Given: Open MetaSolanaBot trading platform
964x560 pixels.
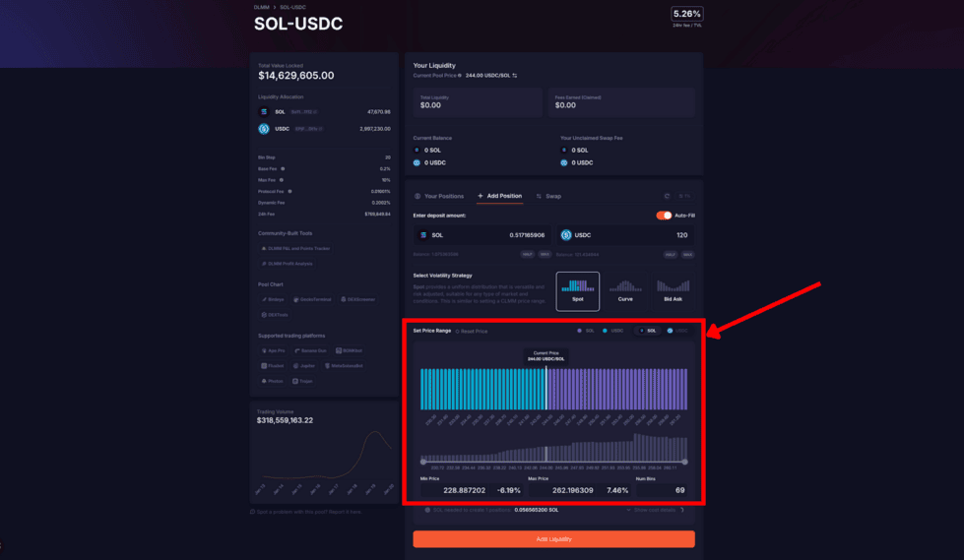Looking at the screenshot, I should pyautogui.click(x=343, y=366).
